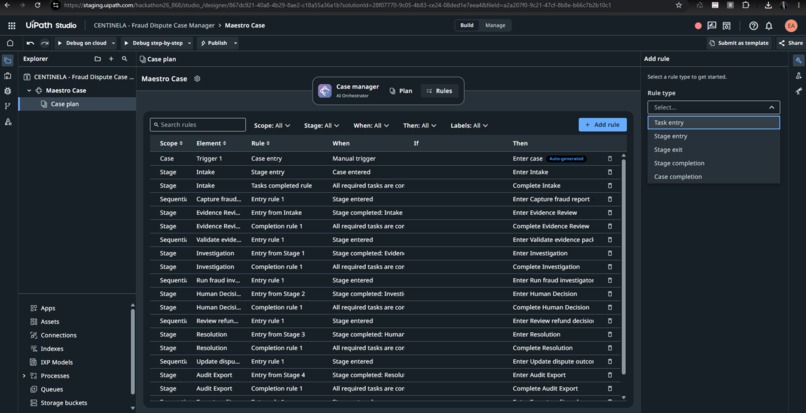The width and height of the screenshot is (806, 413).
Task: Open the help icon in header
Action: click(754, 26)
